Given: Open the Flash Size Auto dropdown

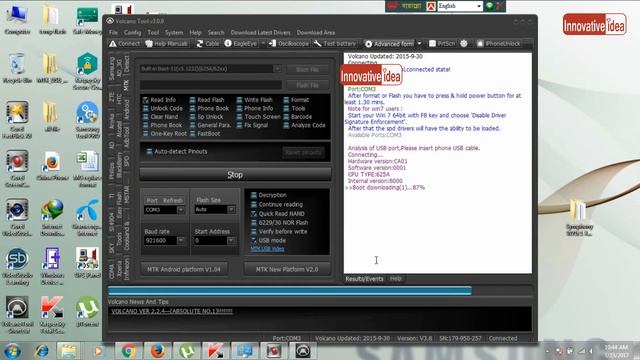Looking at the screenshot, I should (231, 209).
